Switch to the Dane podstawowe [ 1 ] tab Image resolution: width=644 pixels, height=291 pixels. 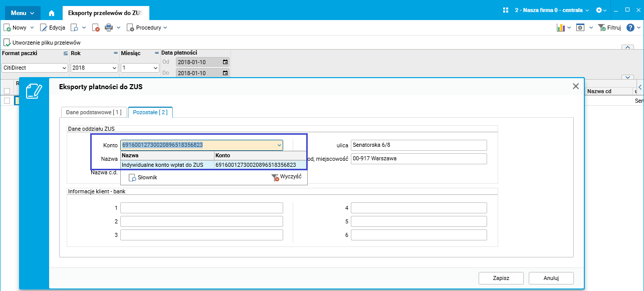click(93, 112)
